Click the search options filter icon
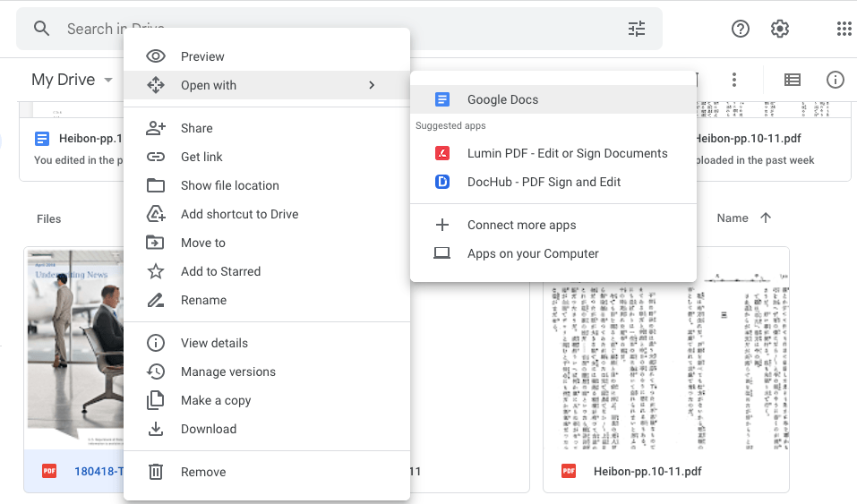This screenshot has height=504, width=857. pos(637,29)
